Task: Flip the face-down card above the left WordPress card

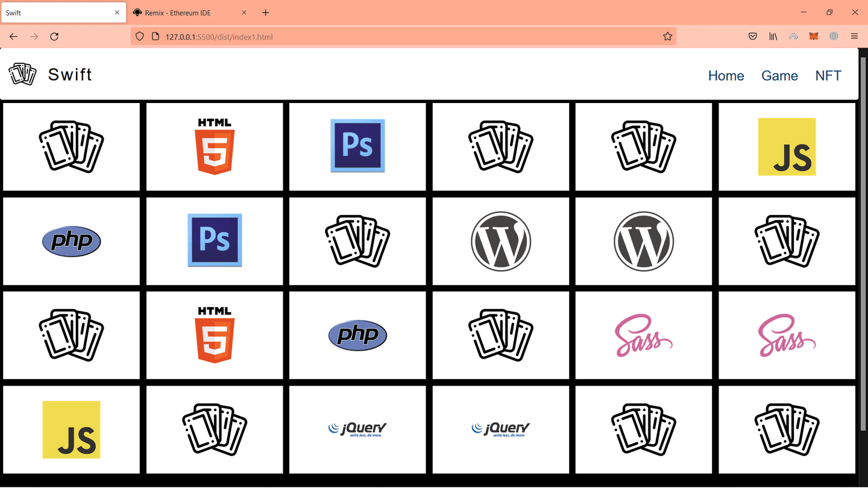Action: tap(501, 147)
